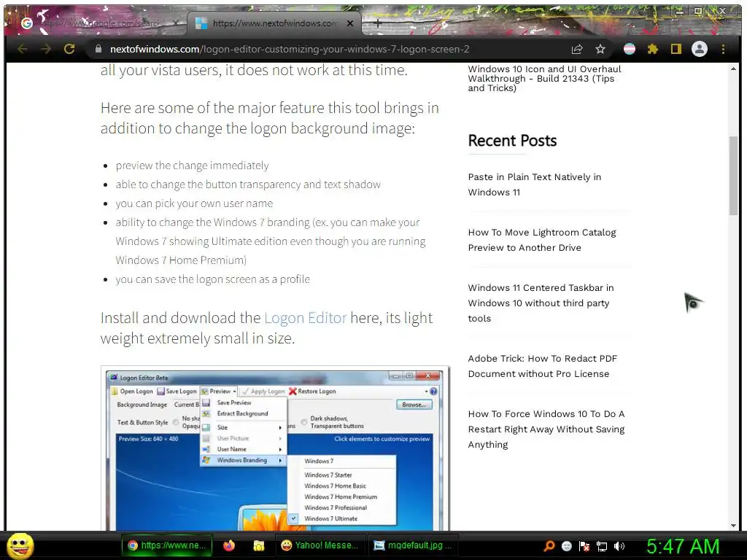
Task: Switch to mqdefault.jpg taskbar window
Action: click(413, 545)
